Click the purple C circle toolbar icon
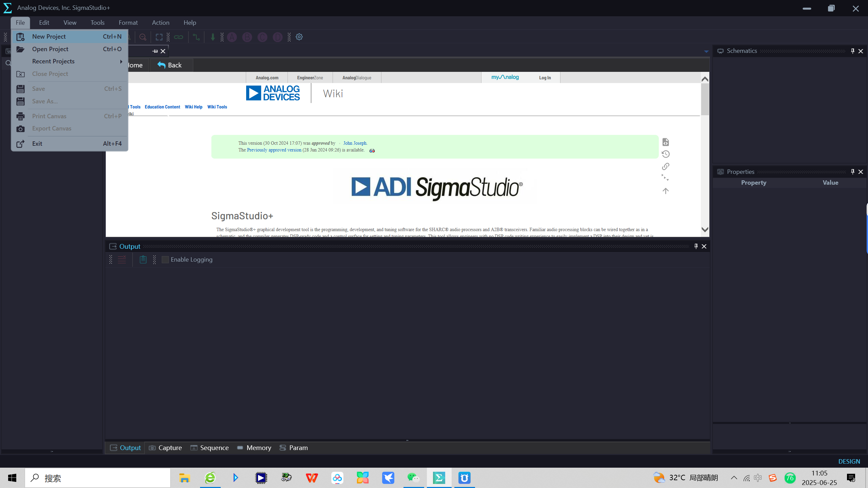 tap(262, 37)
